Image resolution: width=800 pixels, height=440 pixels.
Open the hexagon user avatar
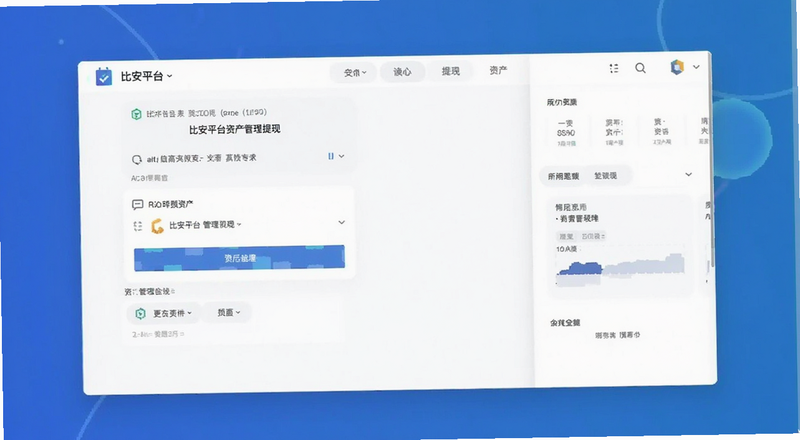coord(677,67)
